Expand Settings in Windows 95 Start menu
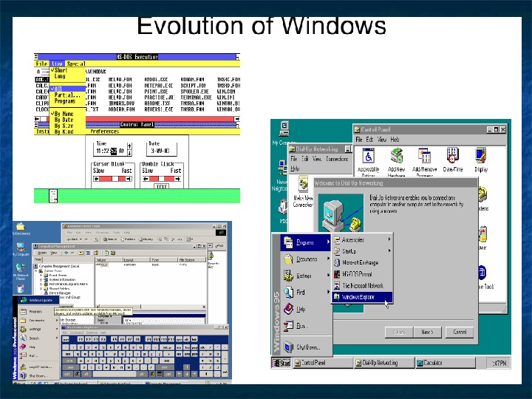Image resolution: width=532 pixels, height=399 pixels. pos(306,276)
